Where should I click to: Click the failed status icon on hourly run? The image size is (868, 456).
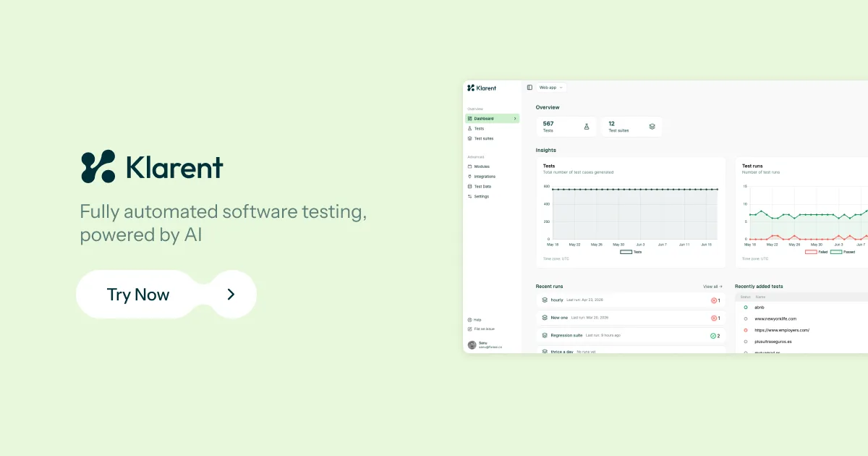pyautogui.click(x=713, y=300)
